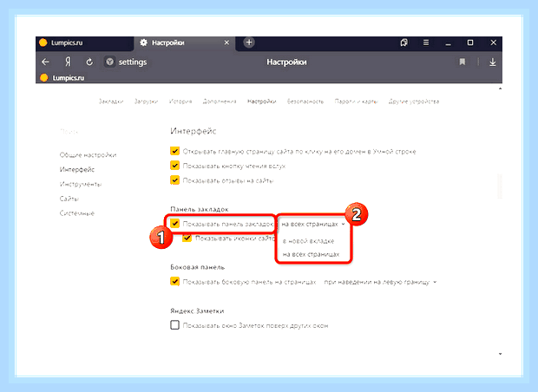Toggle Показывать панель закладок checkbox
Image resolution: width=538 pixels, height=392 pixels.
pos(174,224)
